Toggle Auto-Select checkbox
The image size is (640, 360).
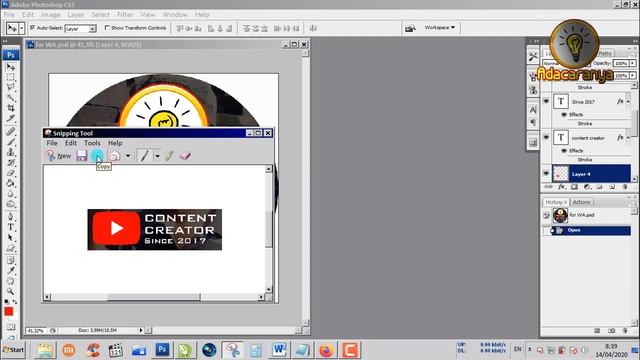click(32, 28)
